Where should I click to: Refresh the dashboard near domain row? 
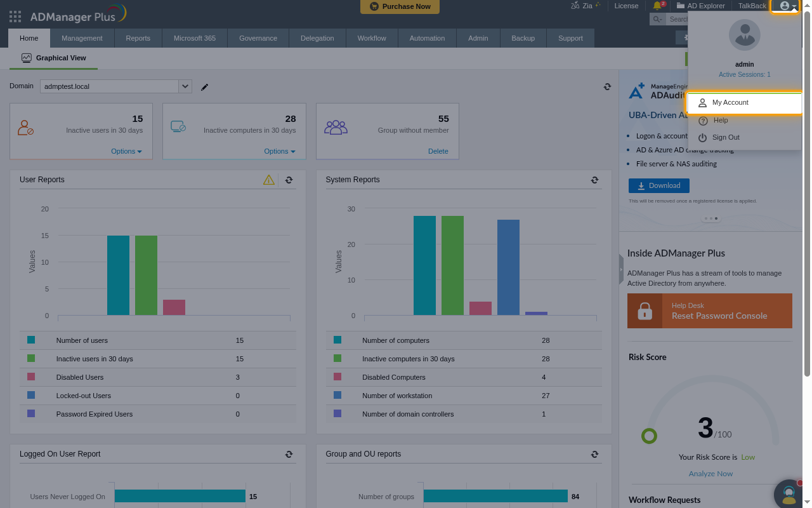[607, 87]
